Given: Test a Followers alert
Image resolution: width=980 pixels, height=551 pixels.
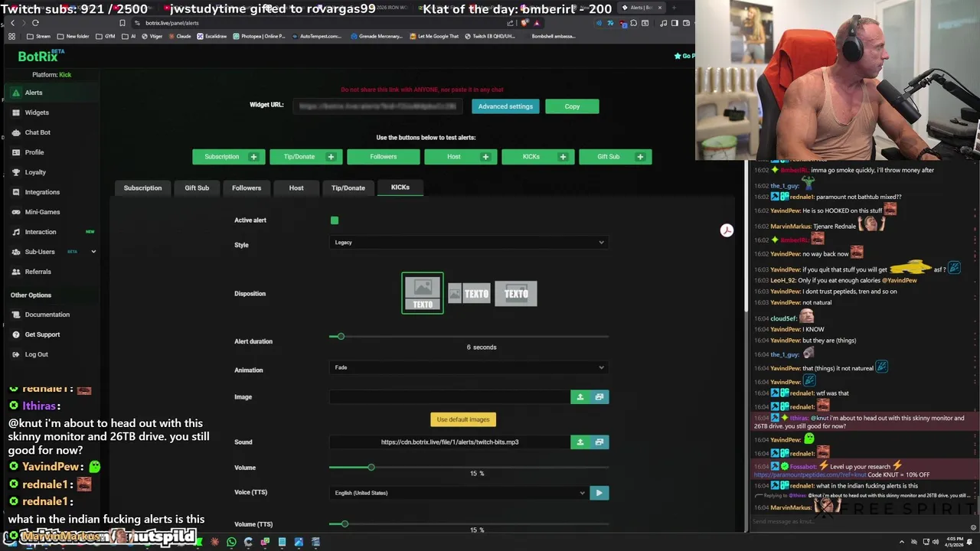Looking at the screenshot, I should [x=384, y=157].
